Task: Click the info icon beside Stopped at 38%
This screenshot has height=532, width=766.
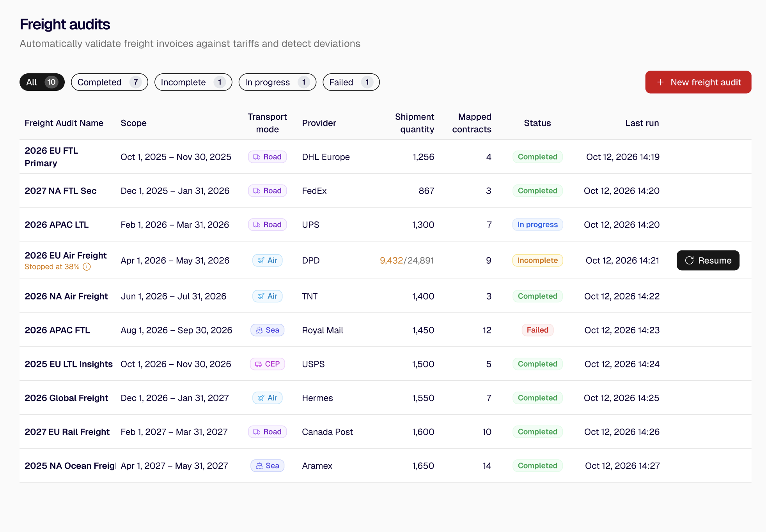Action: pos(87,267)
